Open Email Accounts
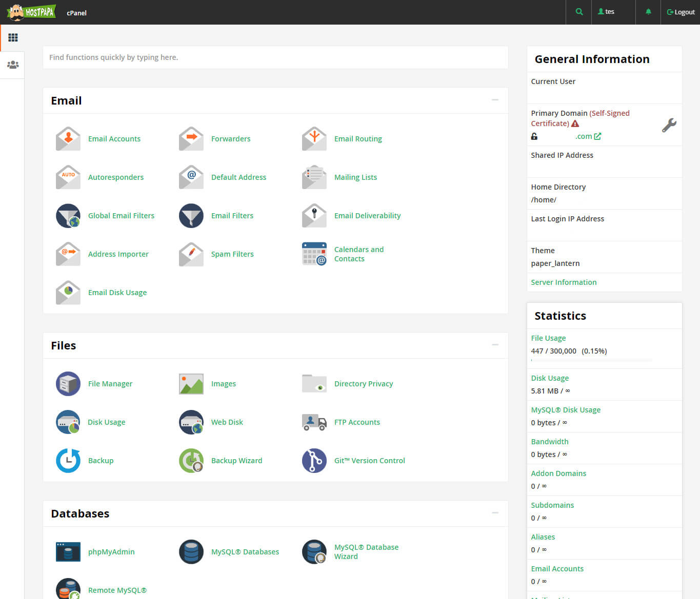The height and width of the screenshot is (599, 700). click(114, 138)
